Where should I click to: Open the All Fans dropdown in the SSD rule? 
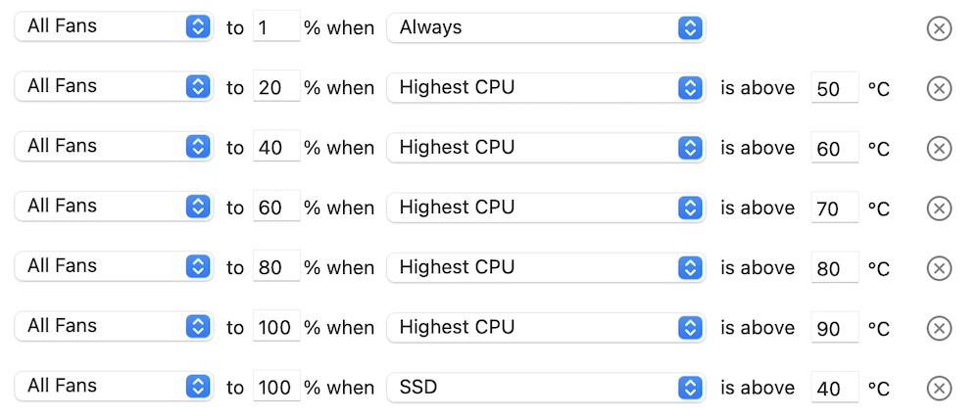click(x=115, y=388)
